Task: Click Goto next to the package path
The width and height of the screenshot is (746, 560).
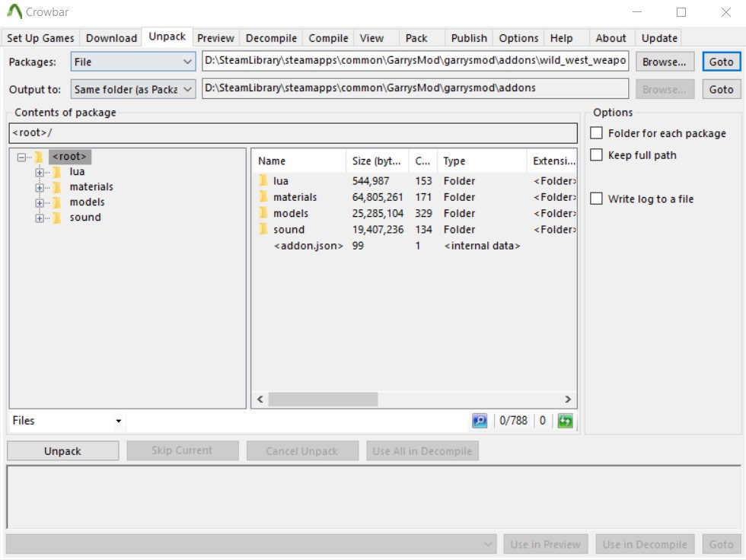Action: coord(722,62)
